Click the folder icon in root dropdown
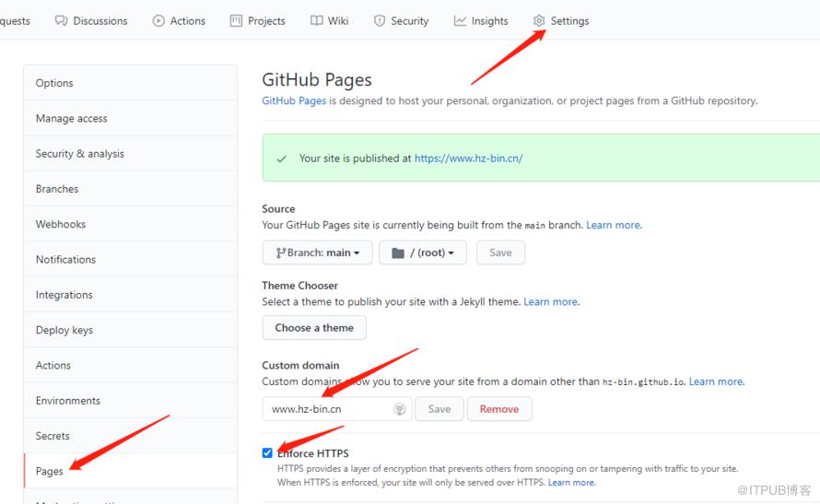Screen dimensions: 820x504 398,253
